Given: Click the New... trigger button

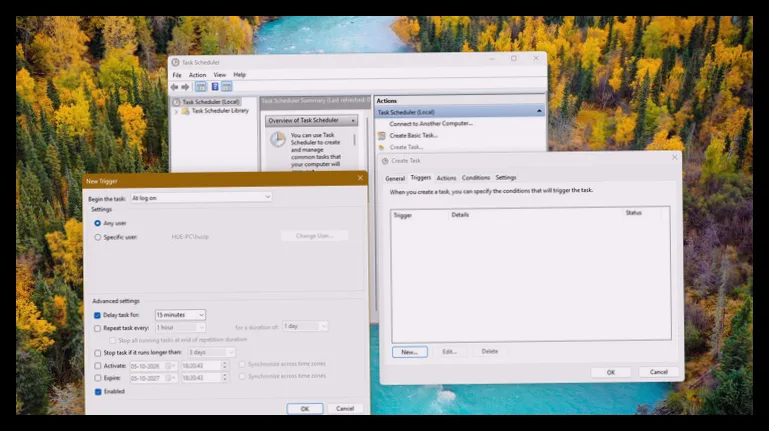Looking at the screenshot, I should point(410,352).
